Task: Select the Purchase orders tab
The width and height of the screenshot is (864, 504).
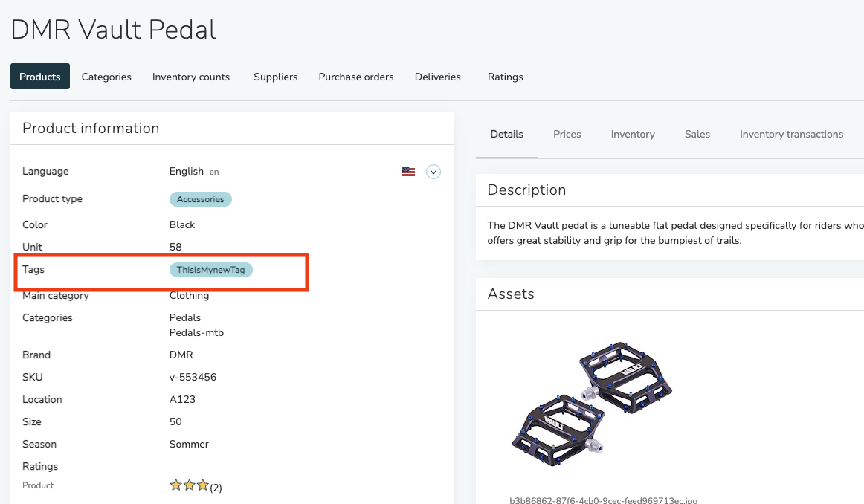Action: [356, 77]
